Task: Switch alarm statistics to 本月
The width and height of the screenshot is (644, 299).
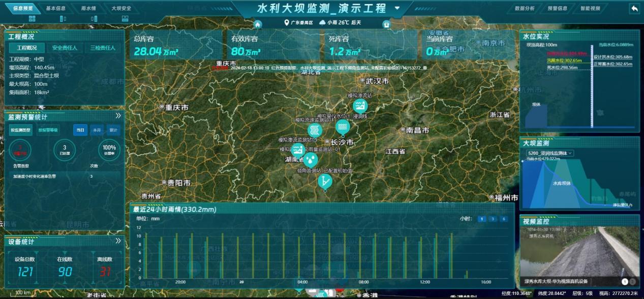Action: click(x=97, y=130)
